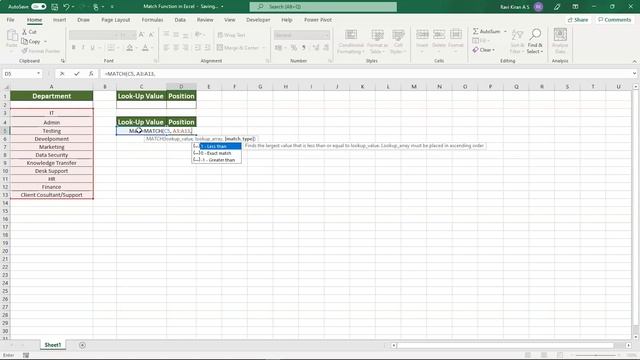The height and width of the screenshot is (360, 640).
Task: Add a new sheet with plus icon
Action: pos(82,345)
